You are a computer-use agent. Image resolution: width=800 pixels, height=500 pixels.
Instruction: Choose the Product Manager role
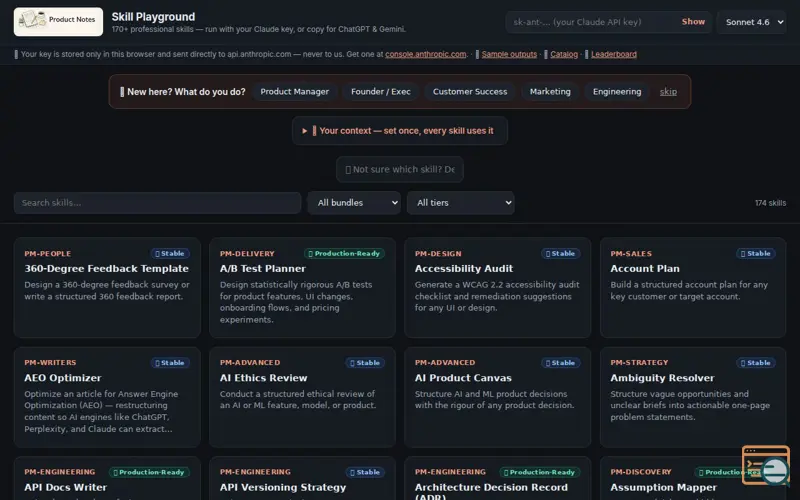point(294,92)
